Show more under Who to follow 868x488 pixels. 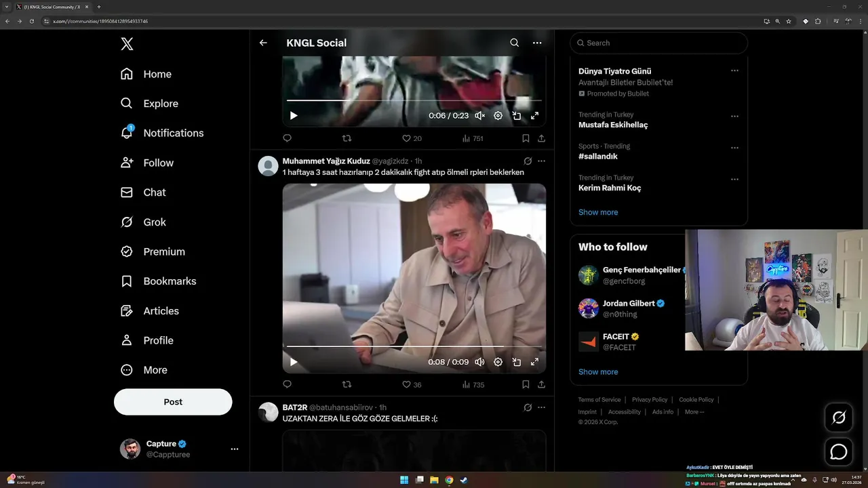tap(598, 371)
